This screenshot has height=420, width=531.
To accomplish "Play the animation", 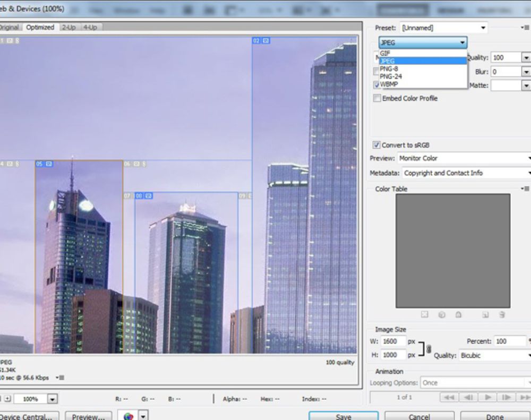I will [487, 397].
